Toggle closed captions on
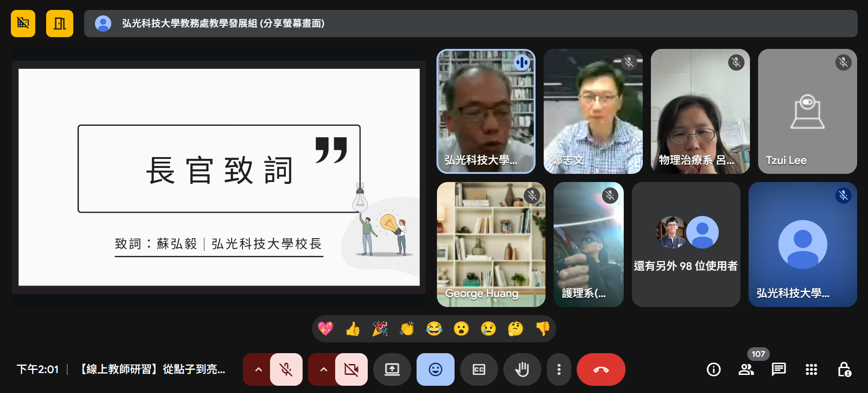The width and height of the screenshot is (868, 393). (479, 369)
